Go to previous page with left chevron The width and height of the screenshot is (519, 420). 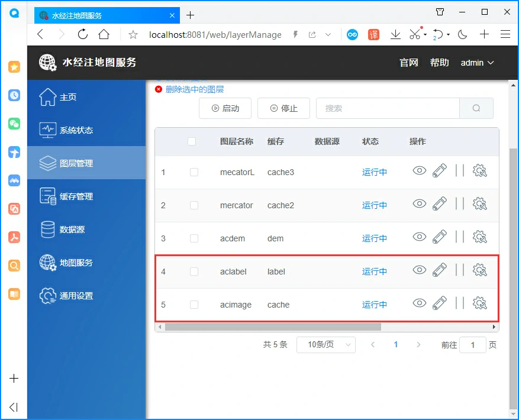pos(373,344)
